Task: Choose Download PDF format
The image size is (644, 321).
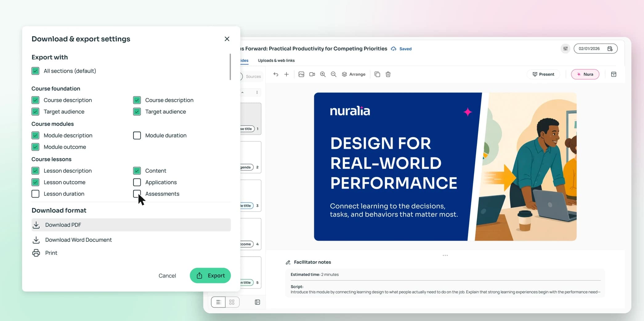Action: click(131, 225)
